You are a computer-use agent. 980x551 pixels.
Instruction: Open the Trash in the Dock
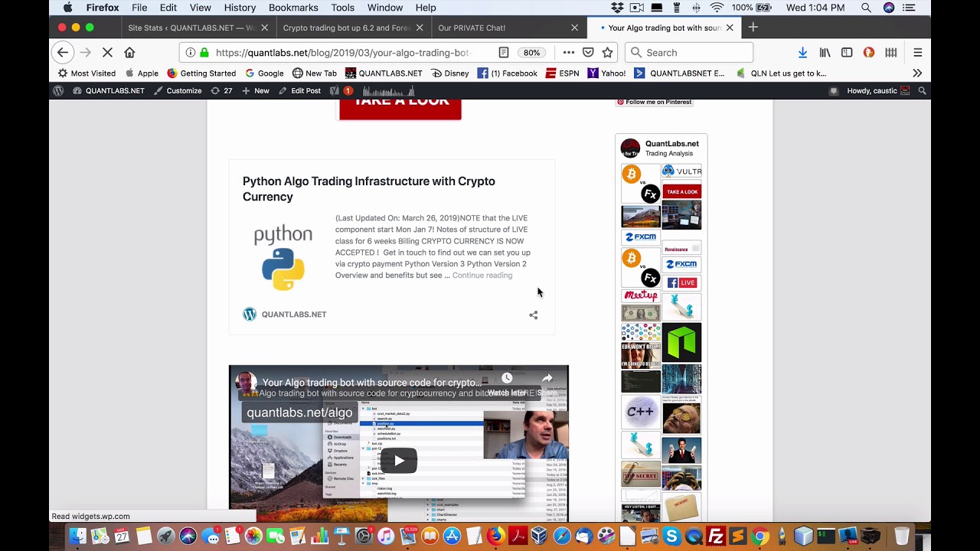point(902,536)
